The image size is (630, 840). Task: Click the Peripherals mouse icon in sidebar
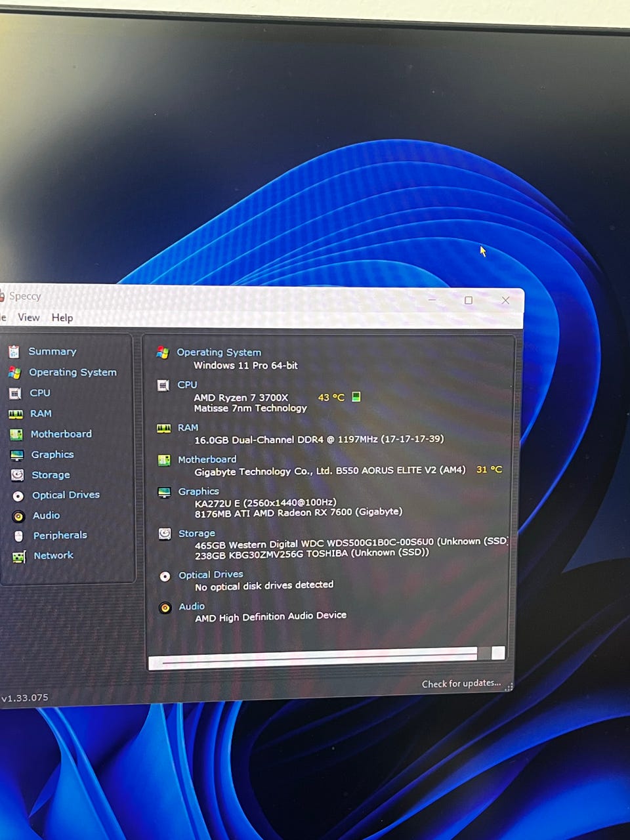tap(19, 536)
